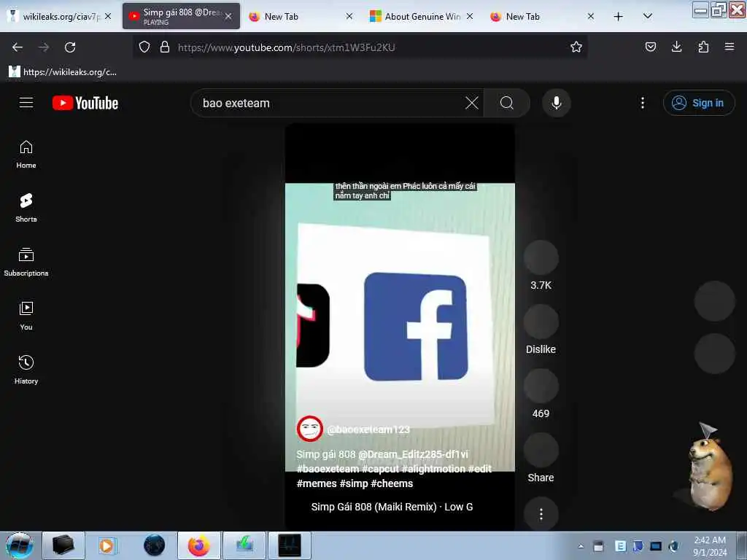Clear the YouTube search query with X
Screen dimensions: 747x560
click(472, 103)
